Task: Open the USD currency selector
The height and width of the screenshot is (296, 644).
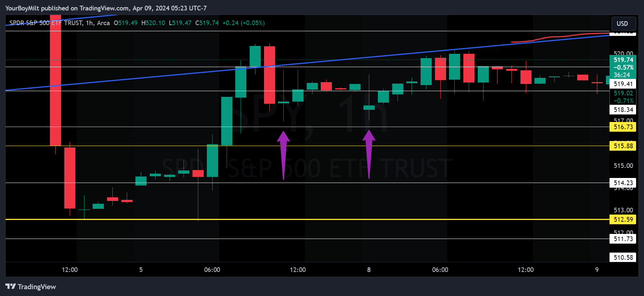Action: (x=624, y=24)
